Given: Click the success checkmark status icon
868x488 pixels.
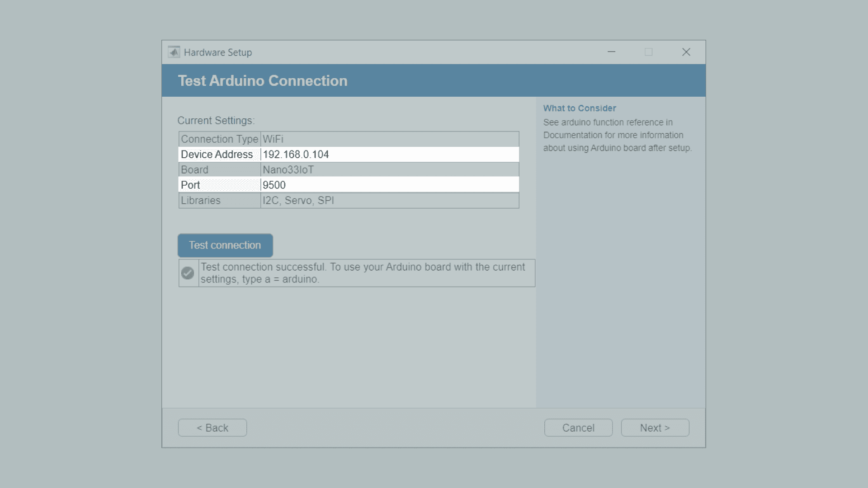Looking at the screenshot, I should (x=188, y=273).
